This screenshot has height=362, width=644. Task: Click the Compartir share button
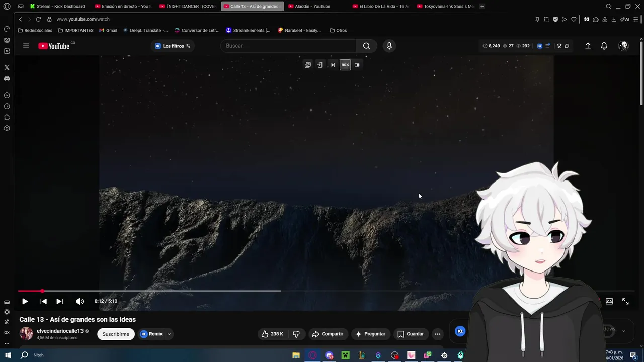pyautogui.click(x=328, y=334)
